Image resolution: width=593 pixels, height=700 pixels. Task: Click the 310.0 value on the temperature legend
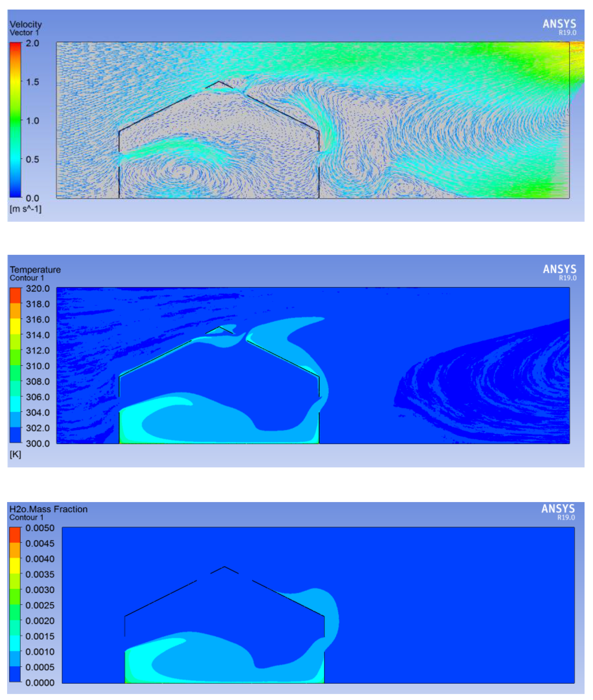coord(38,366)
